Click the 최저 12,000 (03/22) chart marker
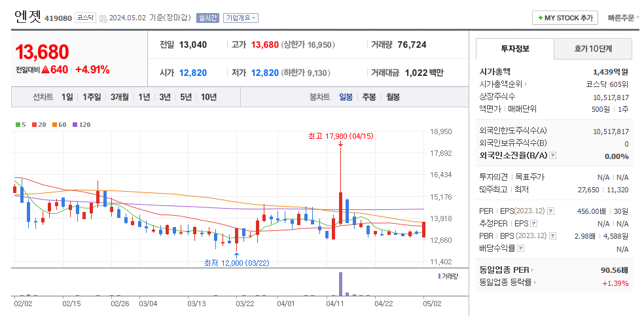 point(236,263)
